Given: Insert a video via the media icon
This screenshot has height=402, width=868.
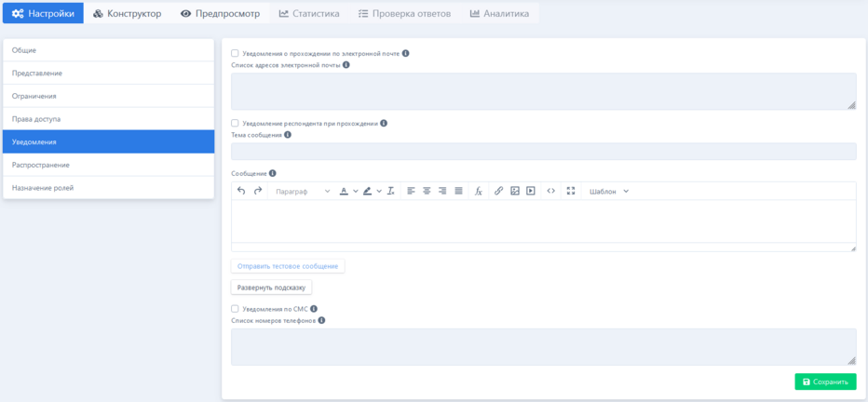Looking at the screenshot, I should click(531, 191).
